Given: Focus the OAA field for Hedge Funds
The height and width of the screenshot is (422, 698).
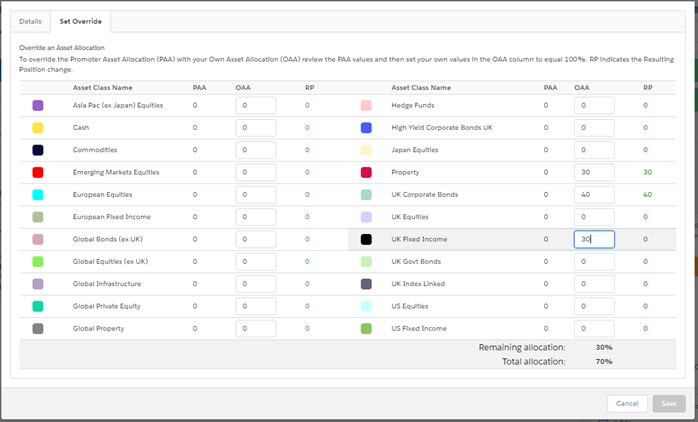Looking at the screenshot, I should click(x=594, y=106).
